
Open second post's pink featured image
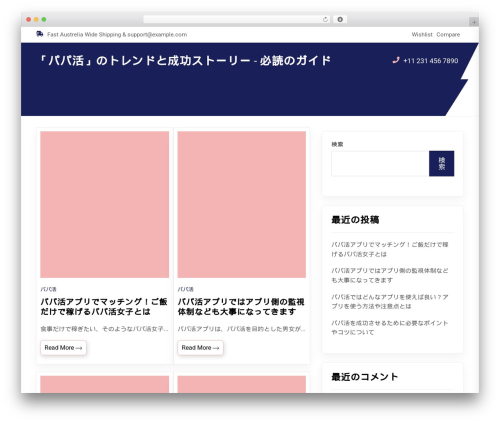[x=242, y=204]
